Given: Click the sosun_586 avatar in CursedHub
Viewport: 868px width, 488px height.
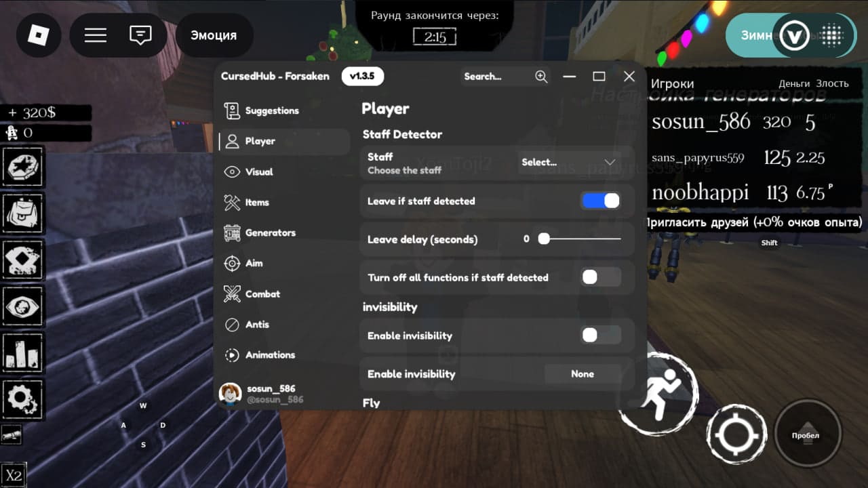Looking at the screenshot, I should pyautogui.click(x=231, y=394).
